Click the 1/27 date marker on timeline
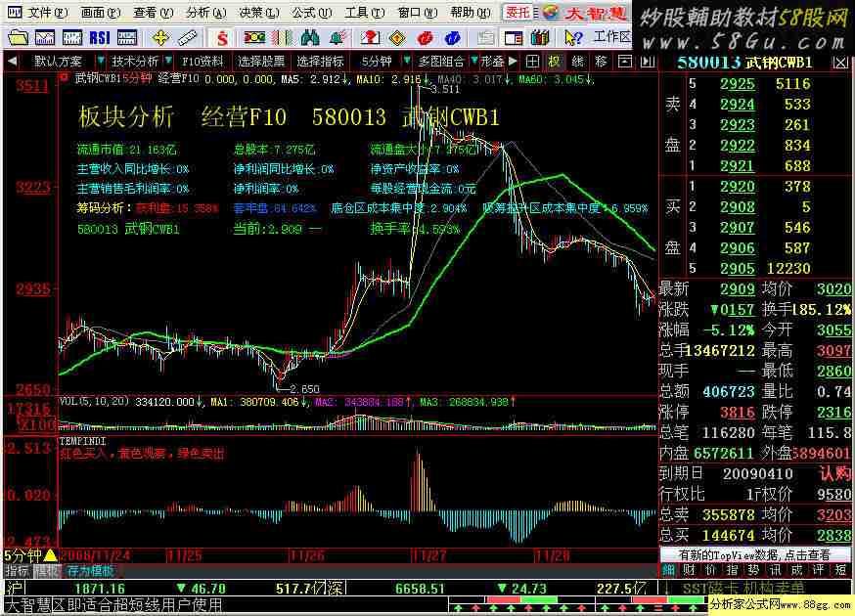The image size is (855, 616). (x=429, y=555)
